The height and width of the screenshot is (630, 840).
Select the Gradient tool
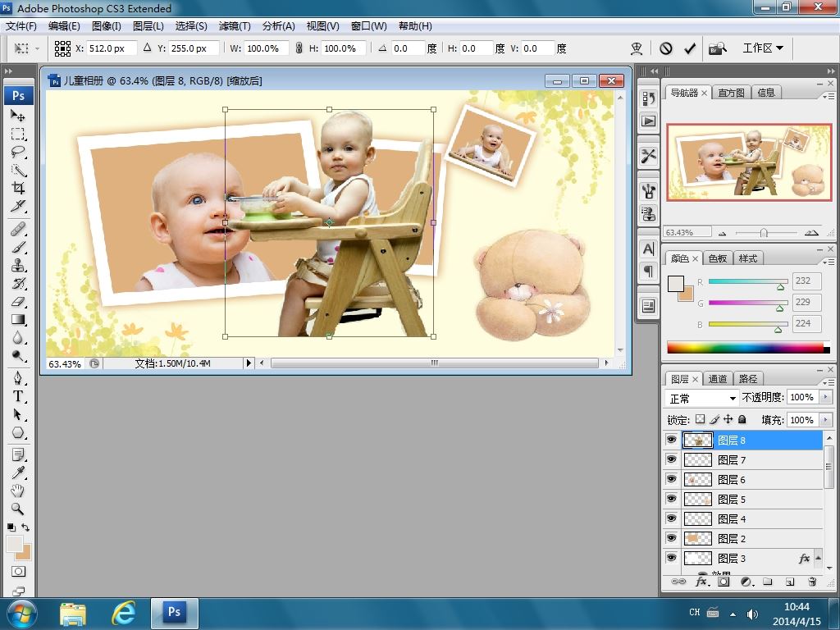(18, 320)
